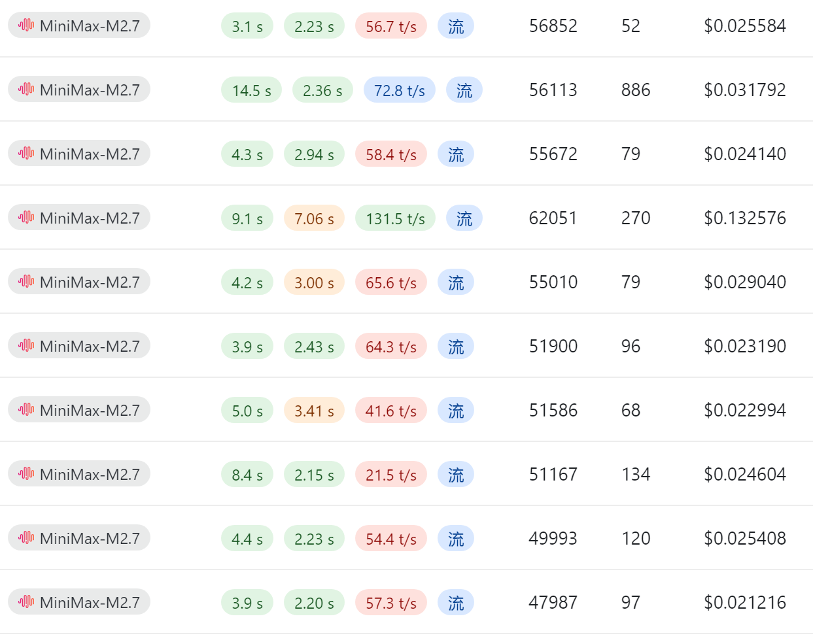Screen dimensions: 813x644
Task: Click the 3.1 s duration badge
Action: [x=247, y=26]
